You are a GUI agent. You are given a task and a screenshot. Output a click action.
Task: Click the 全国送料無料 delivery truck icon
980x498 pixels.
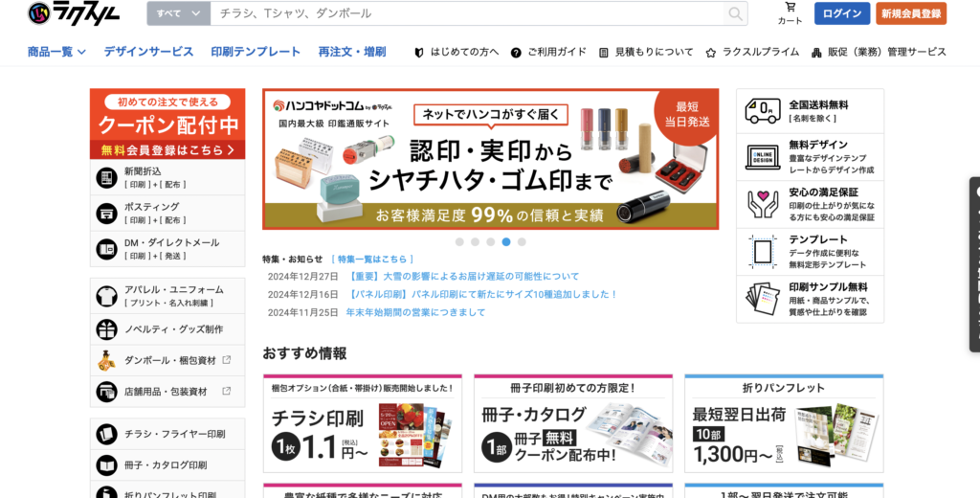point(763,111)
